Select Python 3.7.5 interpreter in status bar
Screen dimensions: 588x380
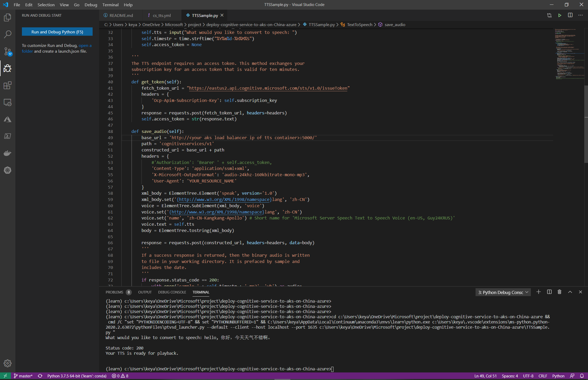click(77, 376)
